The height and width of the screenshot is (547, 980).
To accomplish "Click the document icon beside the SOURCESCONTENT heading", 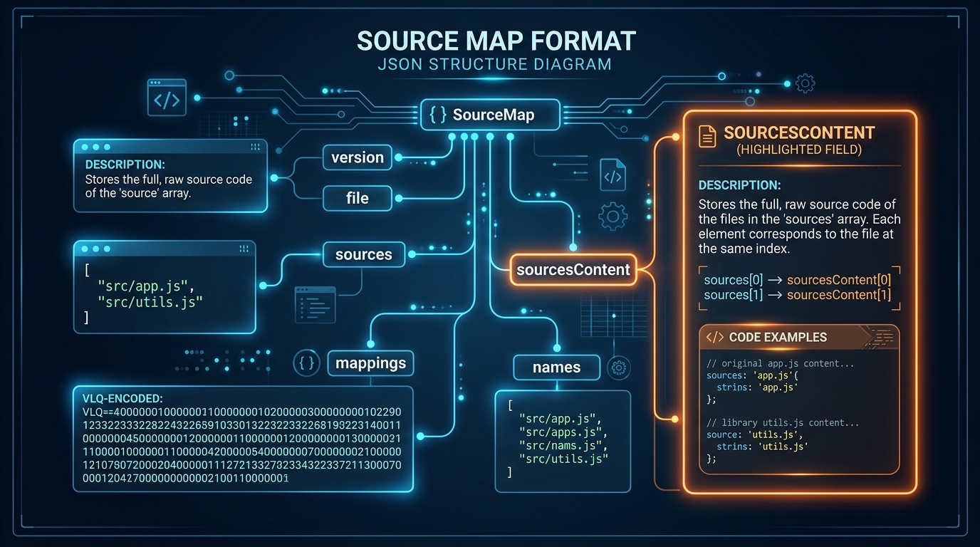I will [x=706, y=134].
